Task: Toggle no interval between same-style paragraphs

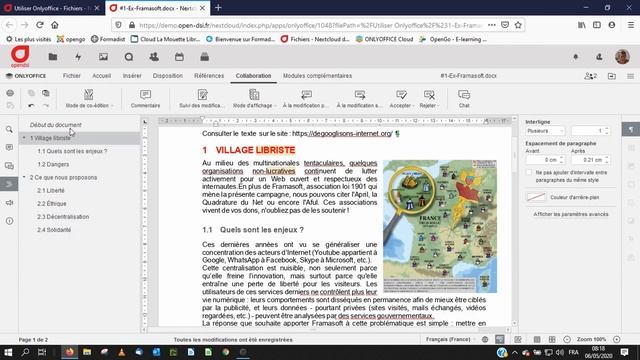Action: tap(529, 173)
